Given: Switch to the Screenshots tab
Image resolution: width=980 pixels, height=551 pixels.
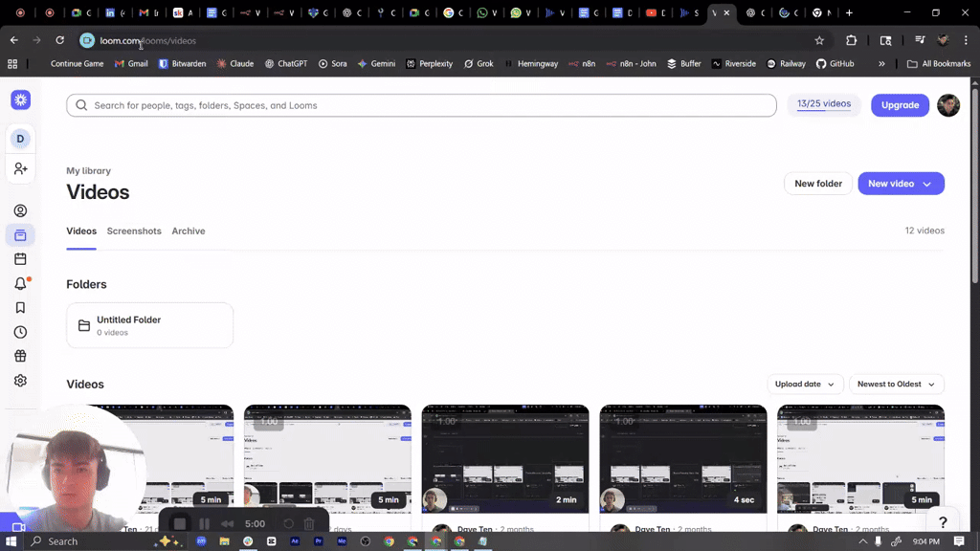Looking at the screenshot, I should tap(134, 231).
